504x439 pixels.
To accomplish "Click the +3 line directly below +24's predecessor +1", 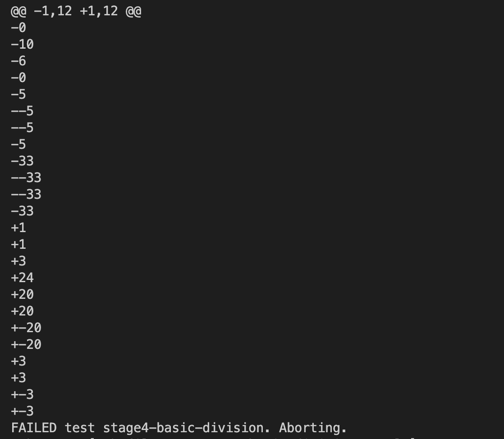I will coord(18,261).
